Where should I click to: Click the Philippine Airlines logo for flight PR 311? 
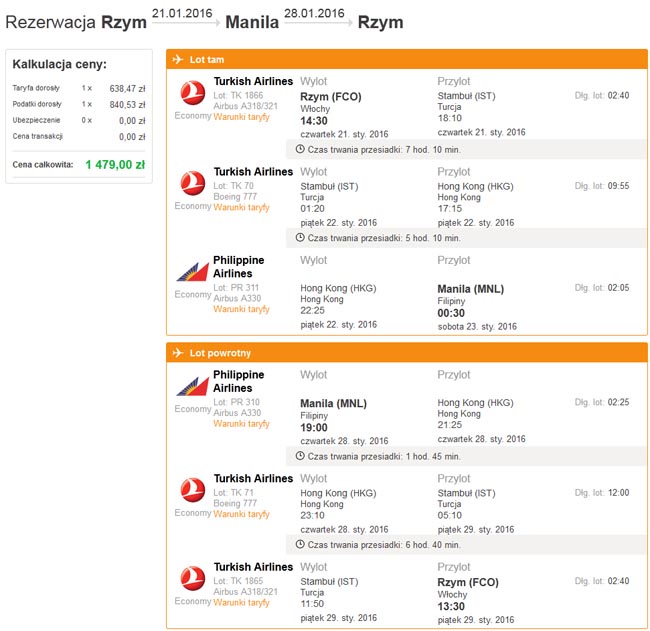tap(192, 272)
